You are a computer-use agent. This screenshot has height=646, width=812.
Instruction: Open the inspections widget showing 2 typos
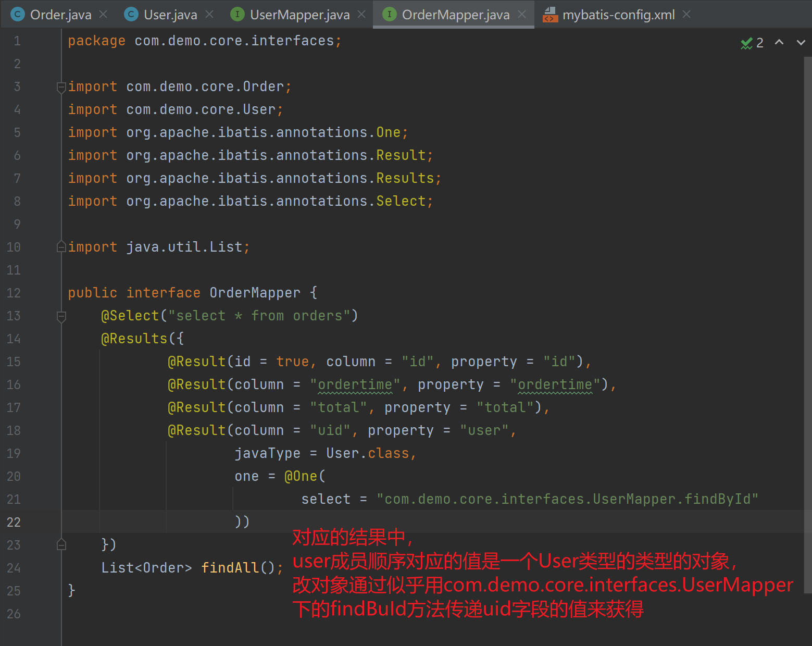click(x=752, y=43)
